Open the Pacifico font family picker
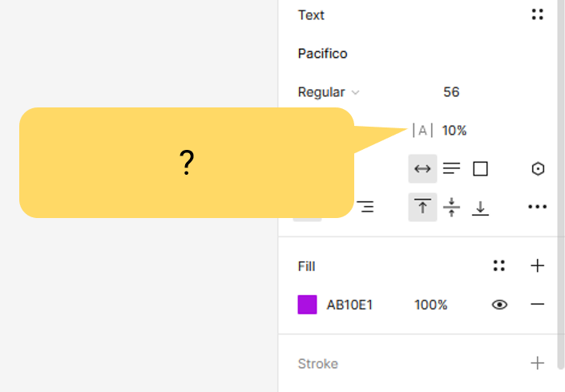This screenshot has width=565, height=392. pos(323,54)
